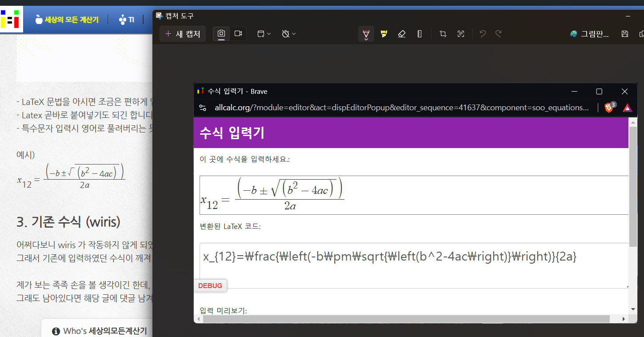
Task: Click the vertical scrollbar of the popup
Action: click(x=633, y=187)
